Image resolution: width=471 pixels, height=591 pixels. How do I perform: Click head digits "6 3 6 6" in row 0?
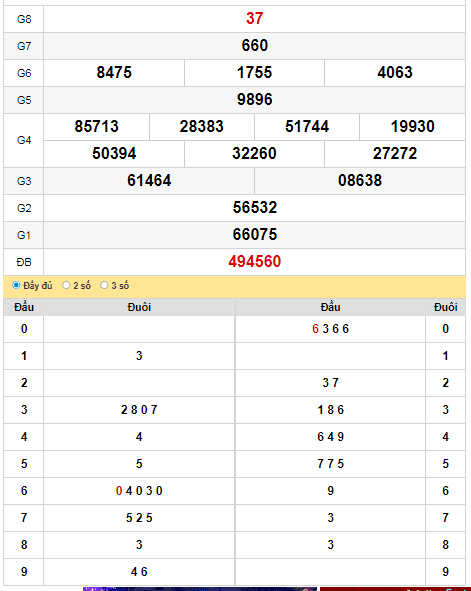[330, 329]
